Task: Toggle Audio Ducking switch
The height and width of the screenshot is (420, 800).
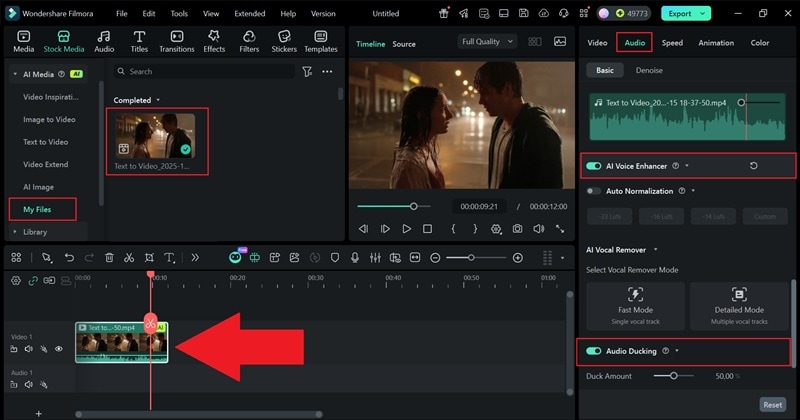Action: pyautogui.click(x=593, y=351)
